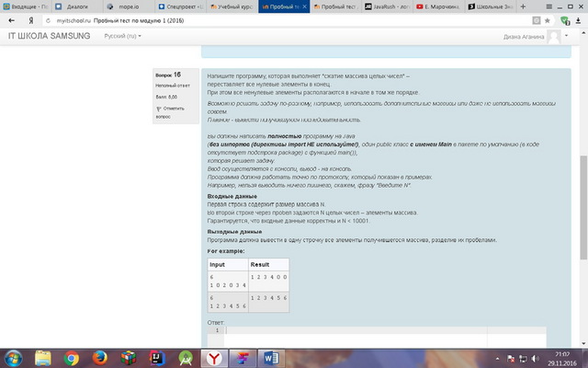588x368 pixels.
Task: Switch to the Учебный курс tab
Action: point(232,6)
